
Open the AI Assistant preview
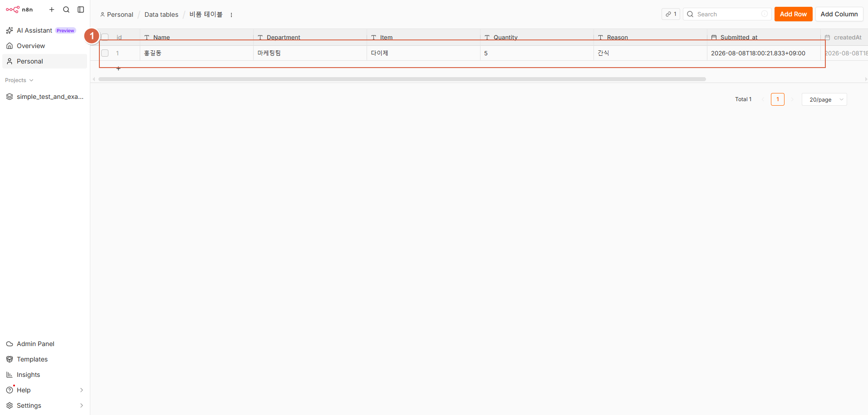[x=44, y=30]
